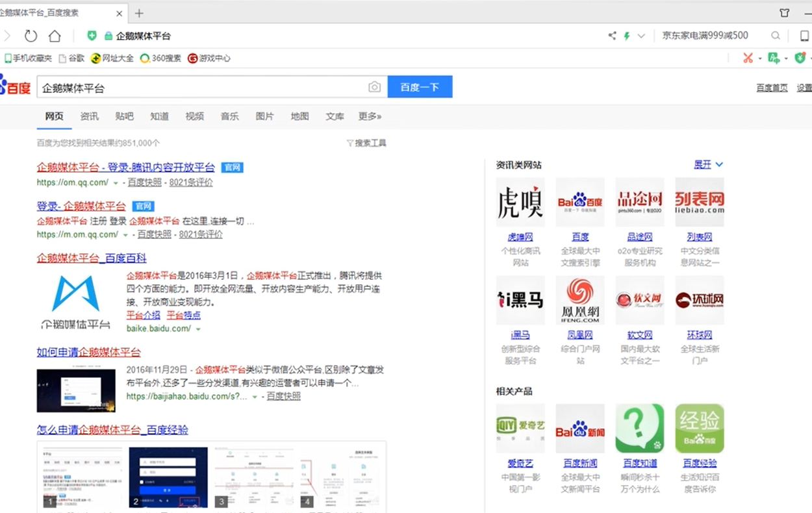Click the green shield extension icon at right
Image resolution: width=812 pixels, height=513 pixels.
pos(800,58)
